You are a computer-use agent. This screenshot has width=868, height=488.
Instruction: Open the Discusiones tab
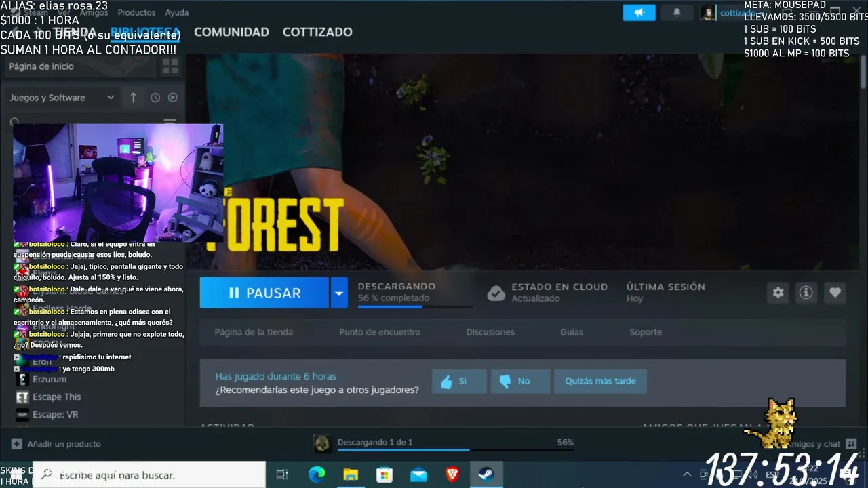[x=490, y=332]
